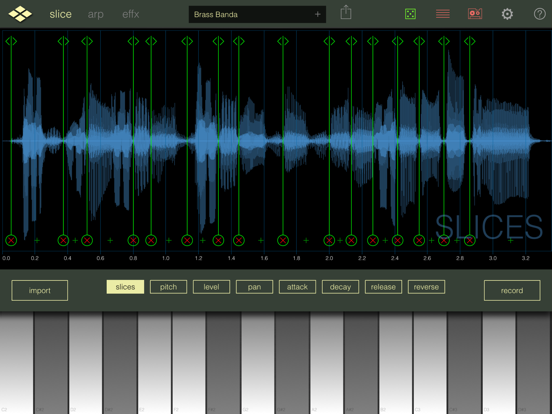Click the import button
The width and height of the screenshot is (552, 414).
point(39,290)
